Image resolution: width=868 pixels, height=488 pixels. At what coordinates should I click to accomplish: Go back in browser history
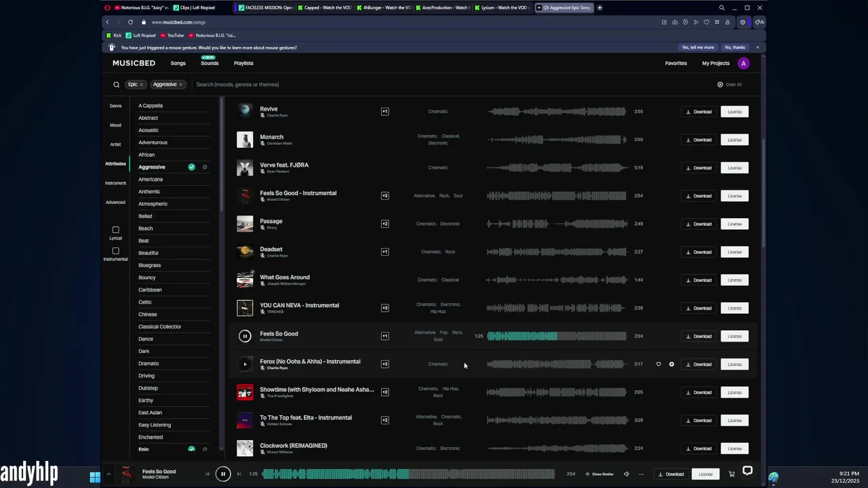[x=107, y=22]
